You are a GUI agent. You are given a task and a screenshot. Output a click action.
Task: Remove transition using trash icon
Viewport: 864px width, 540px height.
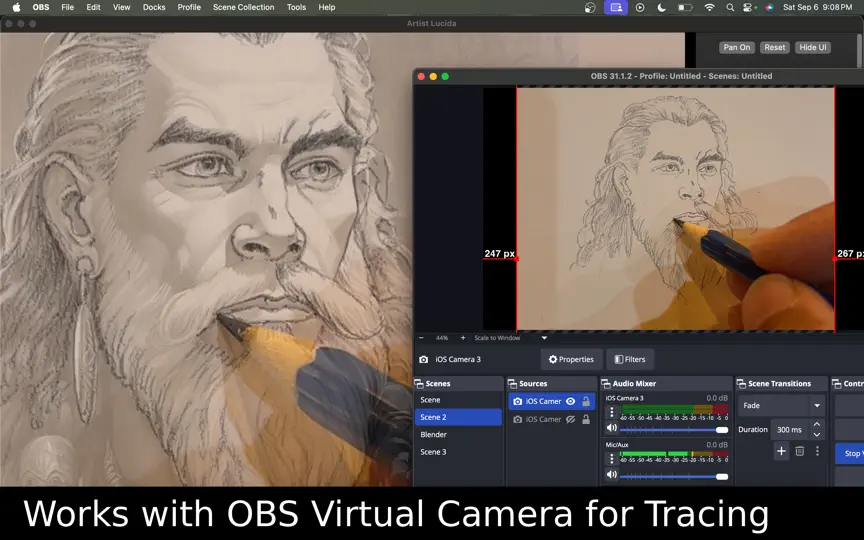coord(800,451)
